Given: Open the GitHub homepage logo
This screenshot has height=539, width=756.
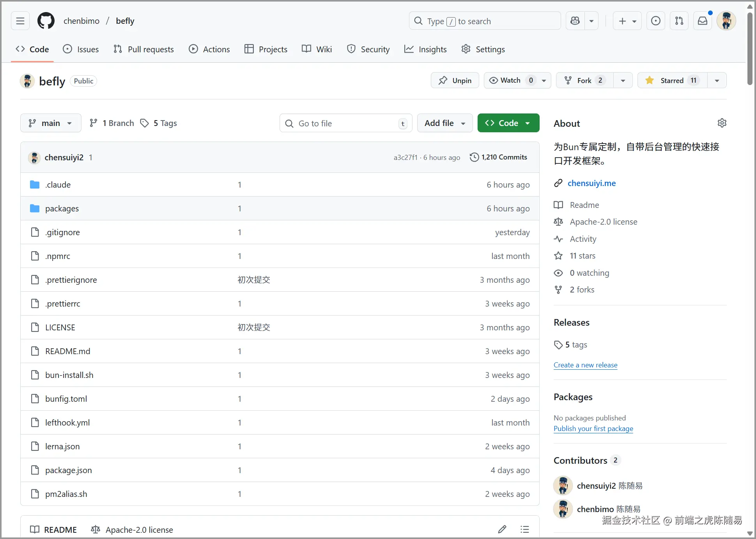Looking at the screenshot, I should point(46,21).
